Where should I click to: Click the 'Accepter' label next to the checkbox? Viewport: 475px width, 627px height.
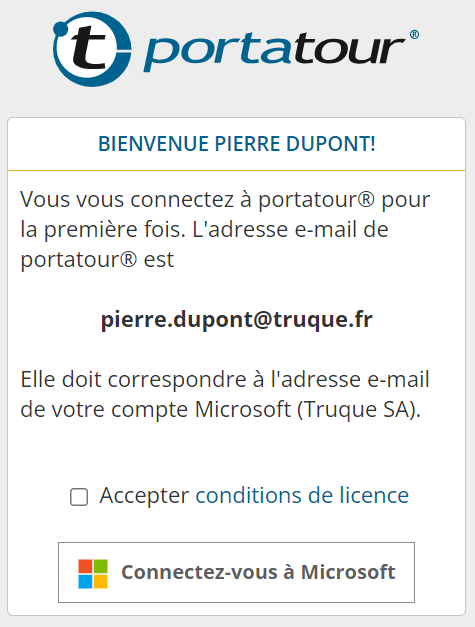(x=144, y=496)
